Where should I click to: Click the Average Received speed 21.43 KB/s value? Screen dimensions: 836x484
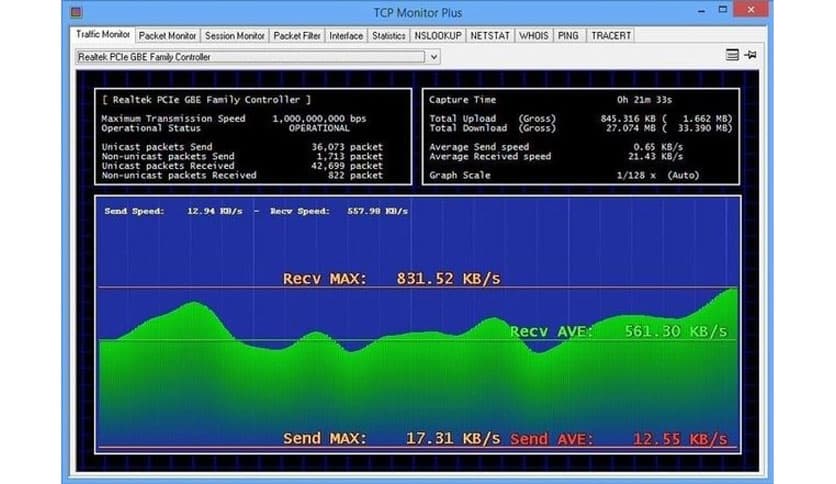coord(655,156)
